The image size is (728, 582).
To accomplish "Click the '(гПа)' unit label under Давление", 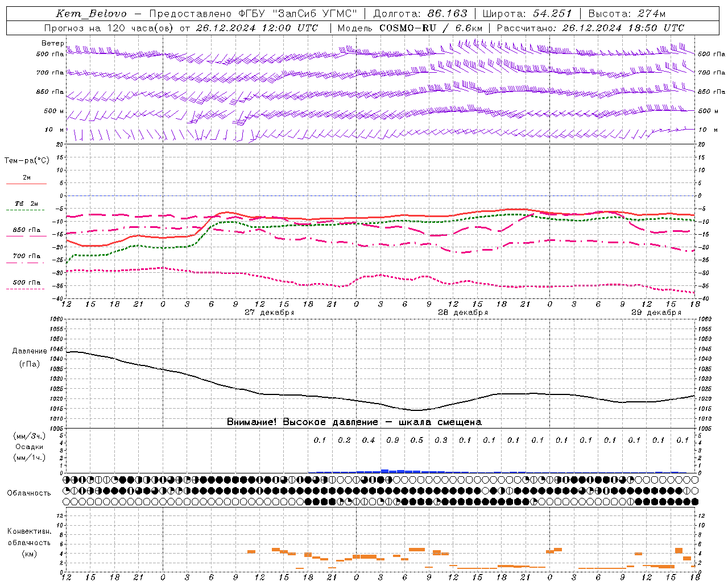I will pyautogui.click(x=29, y=364).
